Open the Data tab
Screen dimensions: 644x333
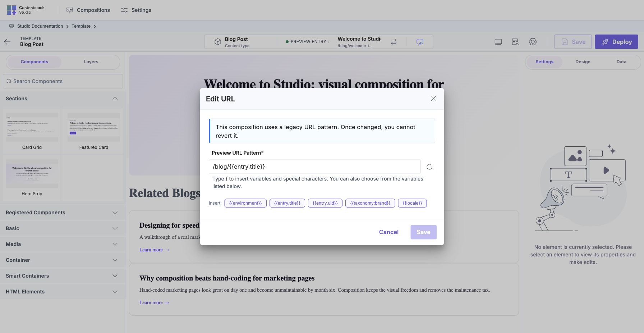click(621, 62)
